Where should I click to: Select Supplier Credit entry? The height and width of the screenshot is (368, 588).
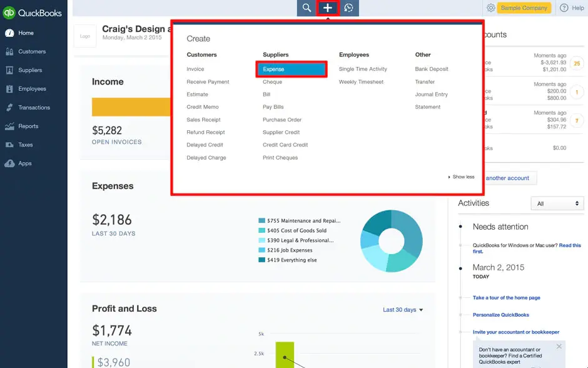281,133
